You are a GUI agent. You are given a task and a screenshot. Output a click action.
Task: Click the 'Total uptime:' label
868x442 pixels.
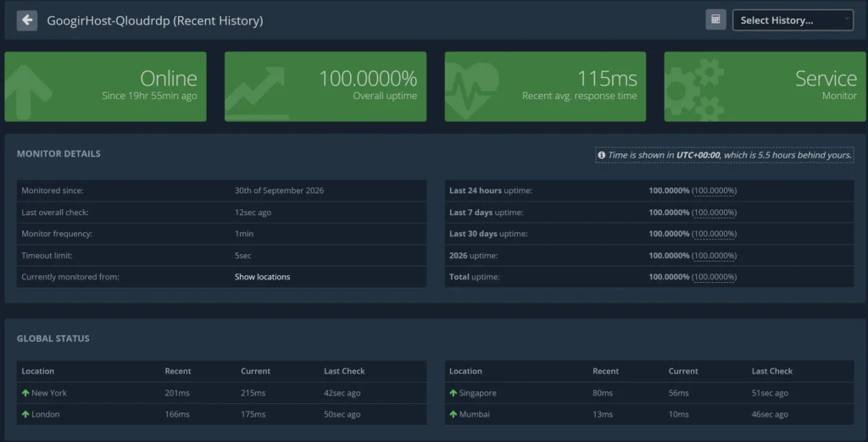(475, 277)
